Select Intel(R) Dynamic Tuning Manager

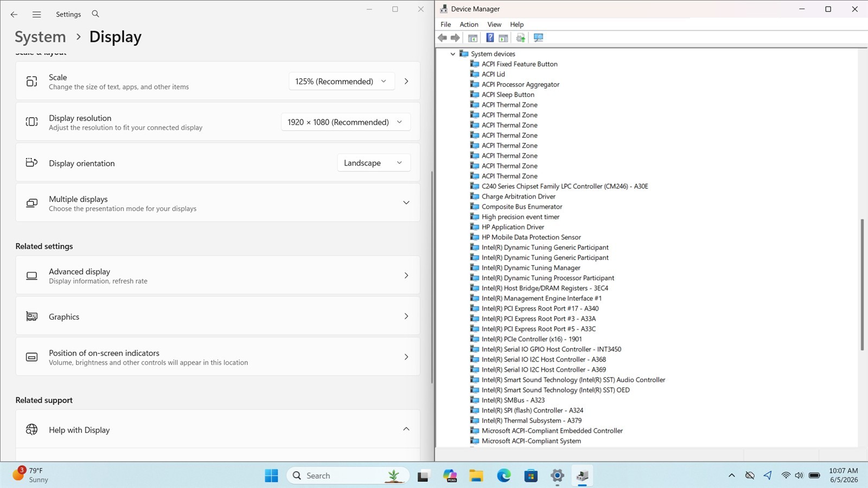531,268
